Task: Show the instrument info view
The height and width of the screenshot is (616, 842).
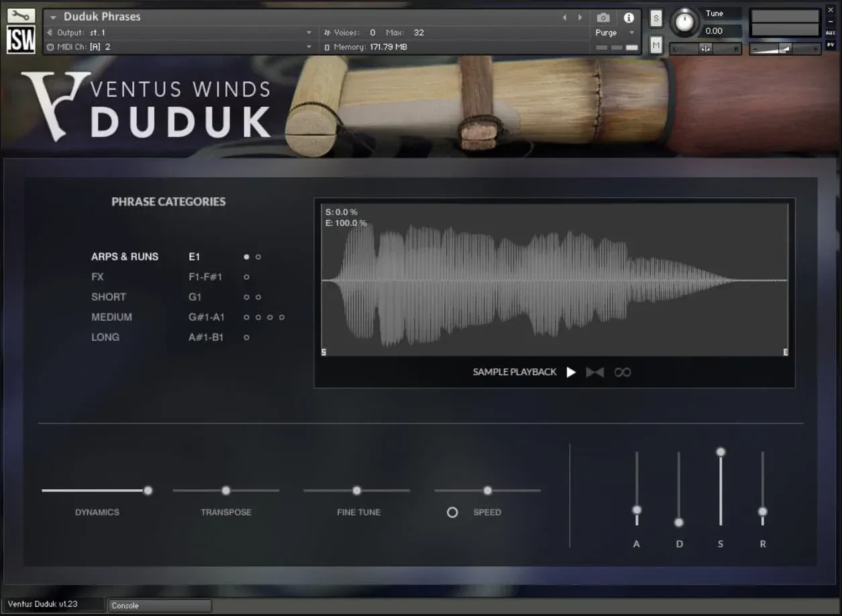Action: 629,17
